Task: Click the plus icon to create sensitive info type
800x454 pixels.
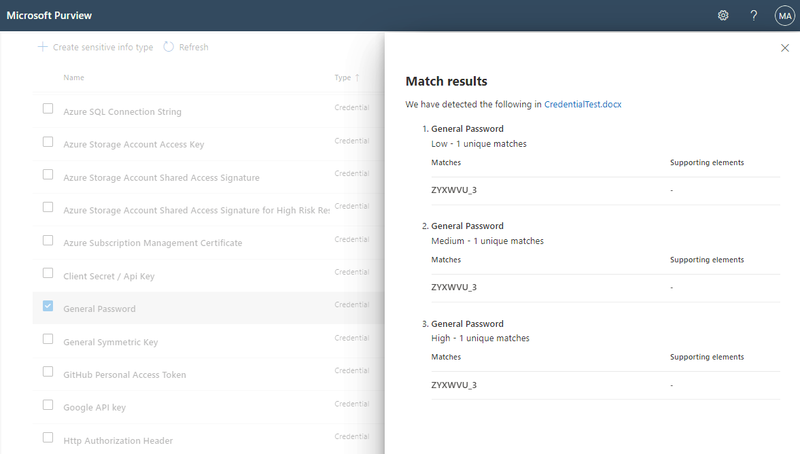Action: tap(43, 47)
